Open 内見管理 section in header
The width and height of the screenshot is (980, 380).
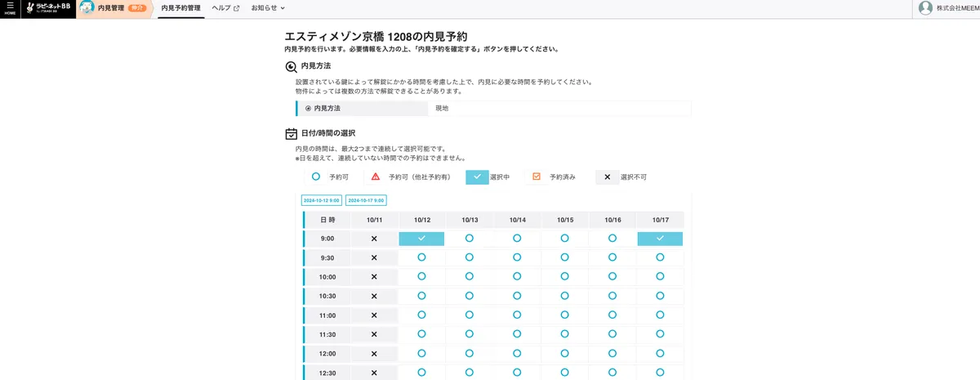(x=114, y=8)
